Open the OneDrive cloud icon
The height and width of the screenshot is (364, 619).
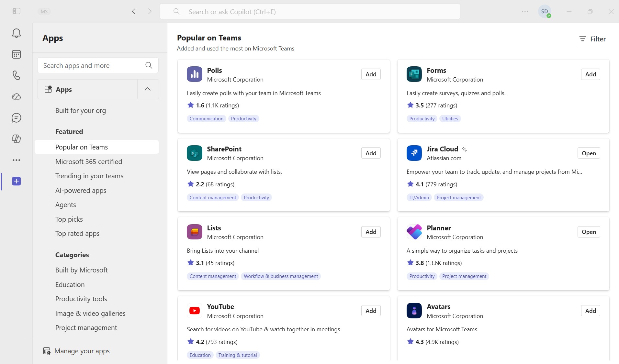(16, 96)
